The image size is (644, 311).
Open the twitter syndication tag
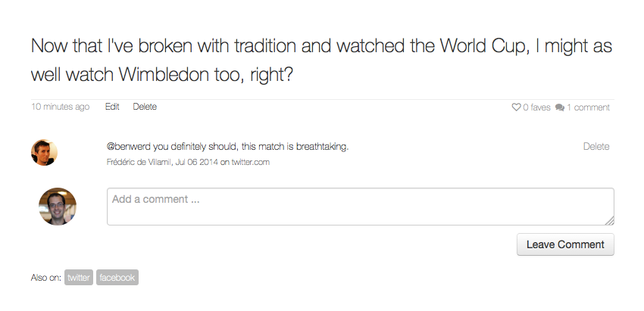point(79,278)
